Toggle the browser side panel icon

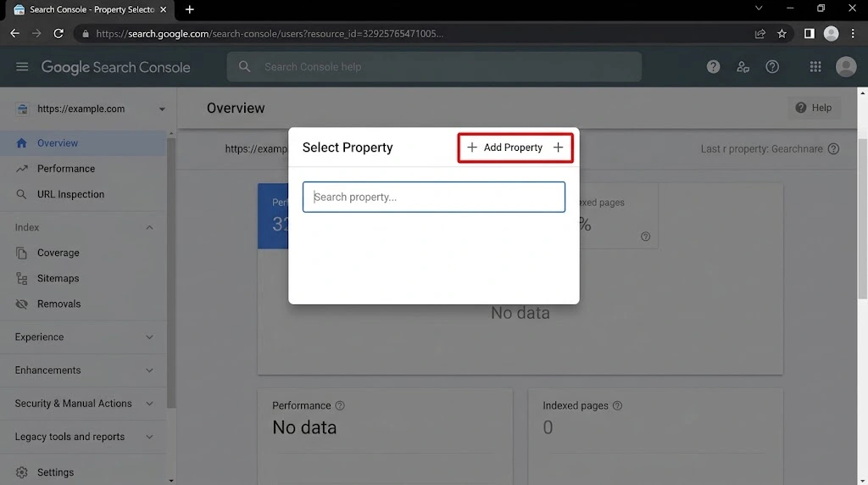coord(810,34)
